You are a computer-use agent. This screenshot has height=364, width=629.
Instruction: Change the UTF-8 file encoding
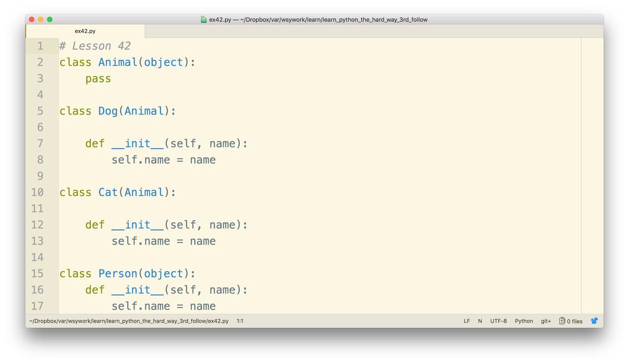[x=498, y=321]
